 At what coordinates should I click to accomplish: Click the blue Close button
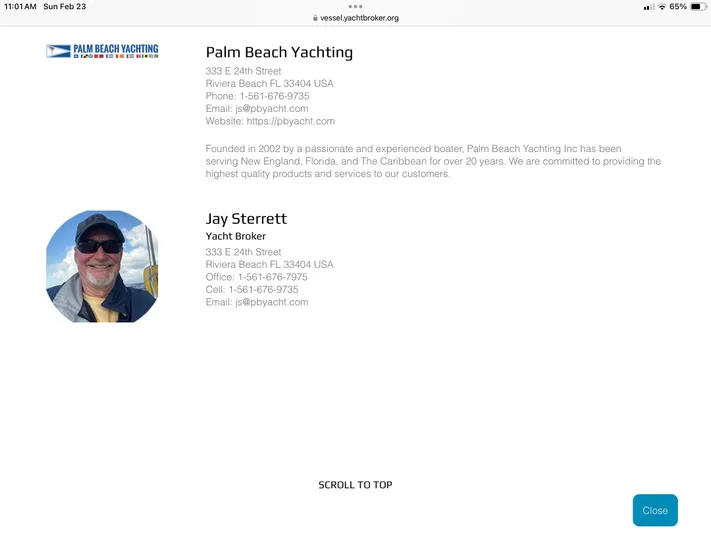[655, 510]
